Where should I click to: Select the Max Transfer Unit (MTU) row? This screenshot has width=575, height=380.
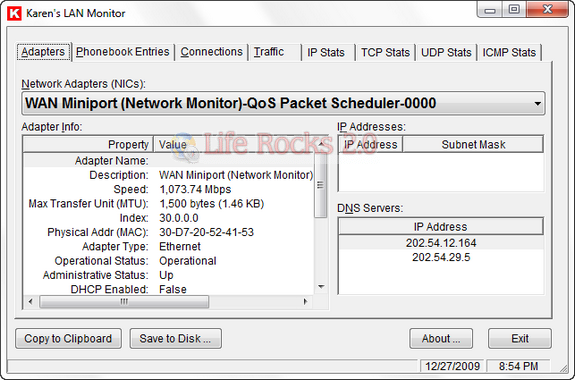(169, 204)
